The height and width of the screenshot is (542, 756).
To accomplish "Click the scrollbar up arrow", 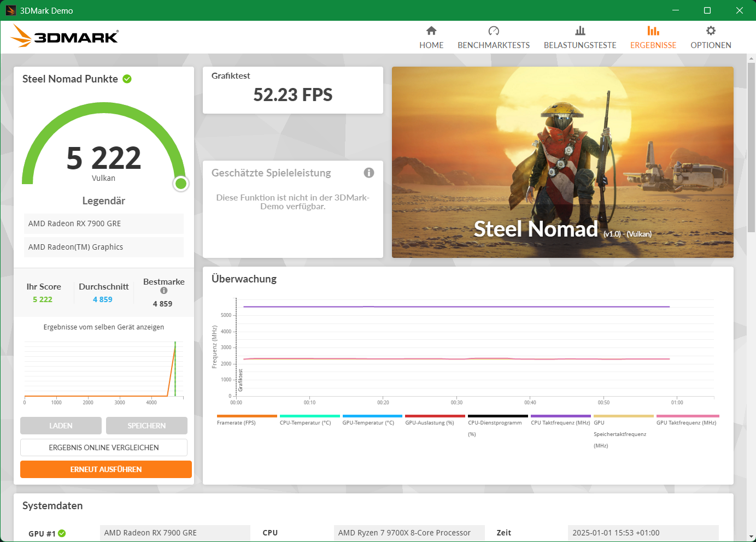I will (751, 58).
